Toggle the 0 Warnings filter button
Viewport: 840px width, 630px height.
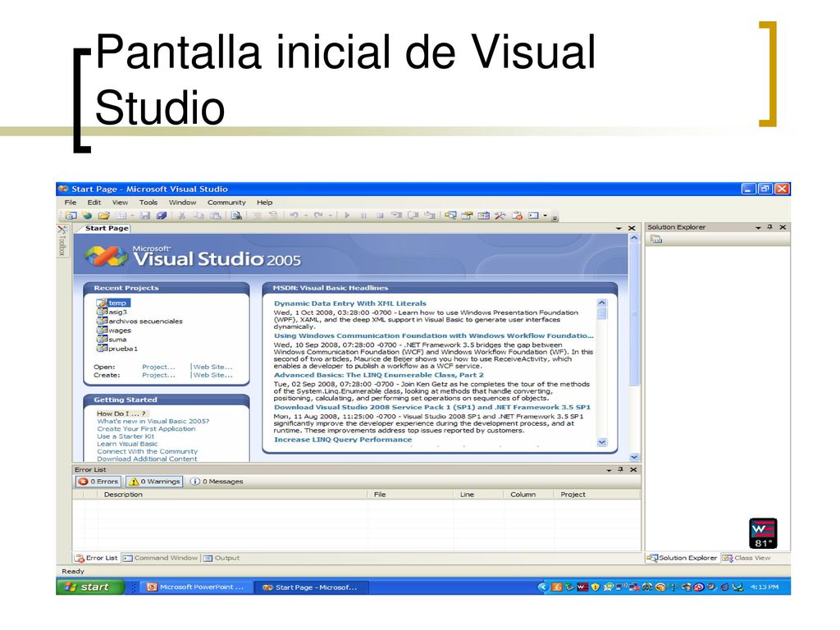point(154,482)
